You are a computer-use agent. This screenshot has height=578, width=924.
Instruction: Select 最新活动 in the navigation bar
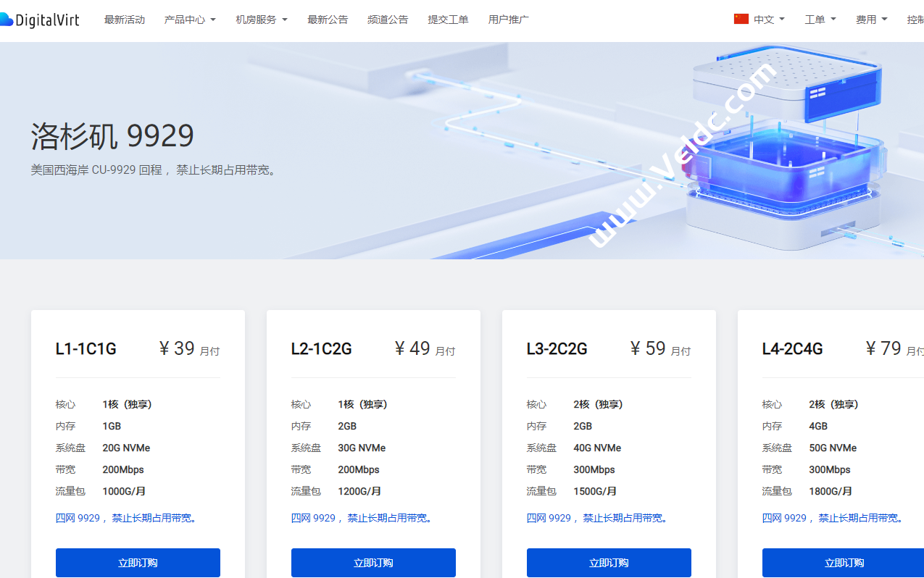tap(125, 20)
